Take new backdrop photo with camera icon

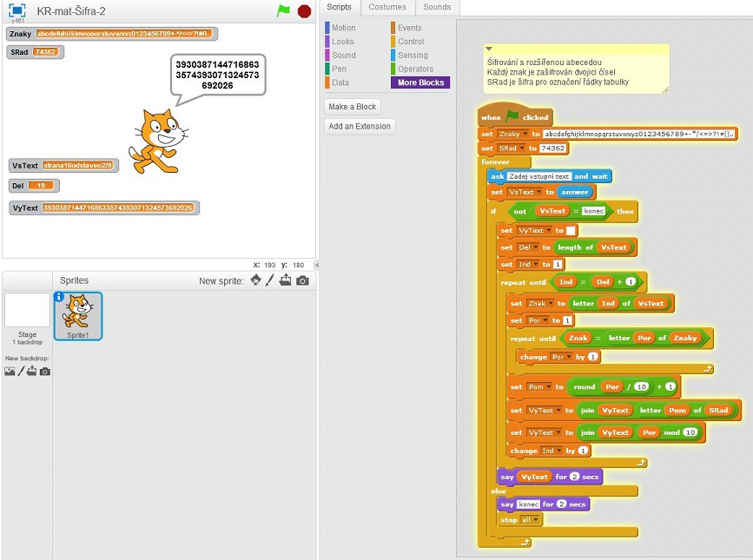tap(44, 371)
